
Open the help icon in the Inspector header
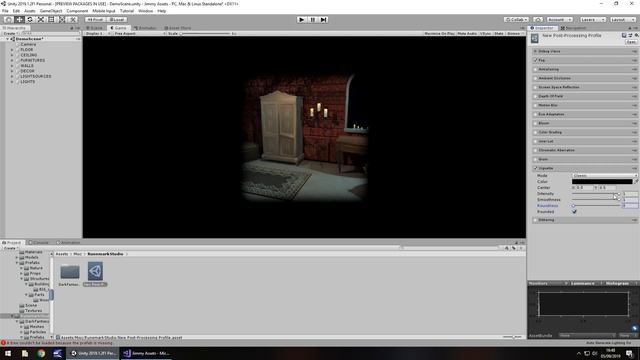coord(624,36)
